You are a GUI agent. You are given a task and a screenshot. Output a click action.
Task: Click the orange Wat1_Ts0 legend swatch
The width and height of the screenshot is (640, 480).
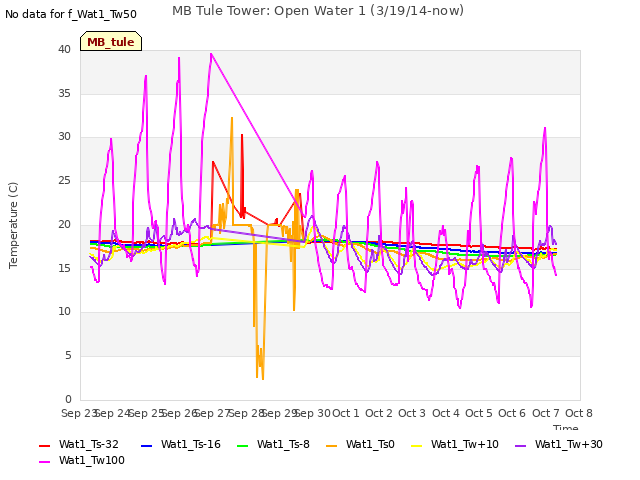point(332,445)
